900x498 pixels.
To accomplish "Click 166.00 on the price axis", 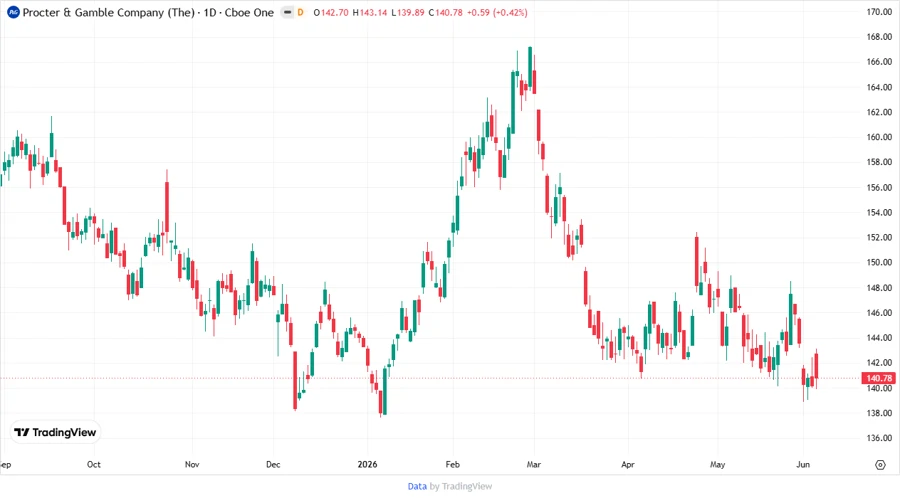I will coord(879,62).
